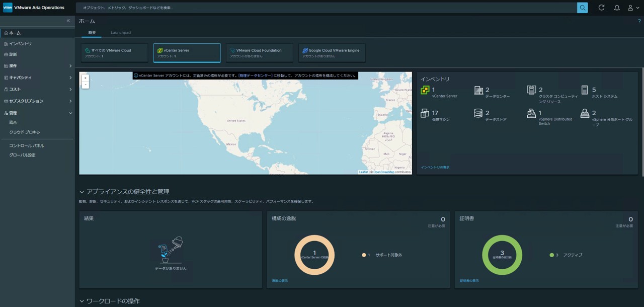Collapse the left navigation with double-chevron icon
This screenshot has width=644, height=307.
click(x=68, y=21)
